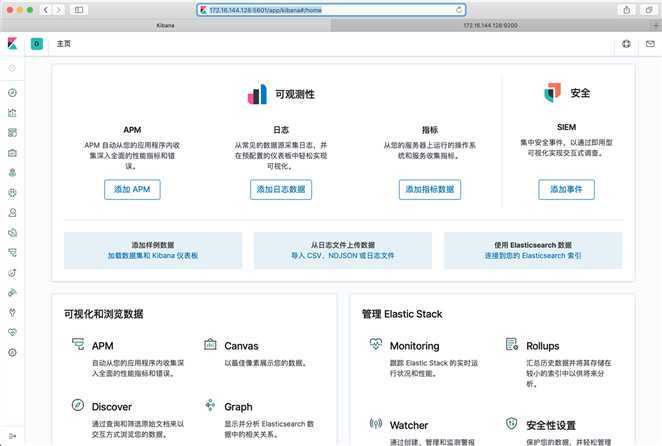Click the 安全 section heading
The height and width of the screenshot is (446, 662).
click(x=580, y=93)
